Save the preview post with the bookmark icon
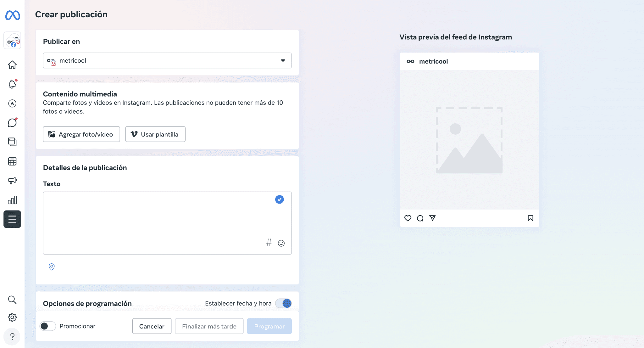Image resolution: width=644 pixels, height=348 pixels. (530, 218)
